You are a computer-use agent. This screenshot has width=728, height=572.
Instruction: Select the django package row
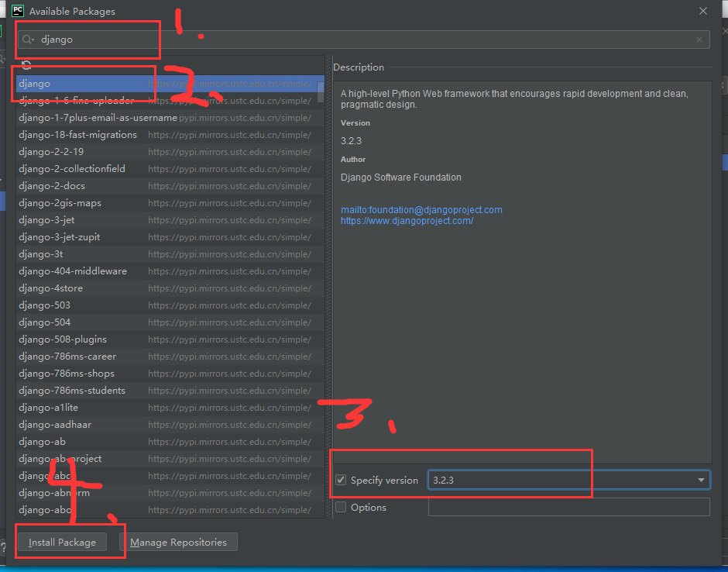tap(170, 84)
